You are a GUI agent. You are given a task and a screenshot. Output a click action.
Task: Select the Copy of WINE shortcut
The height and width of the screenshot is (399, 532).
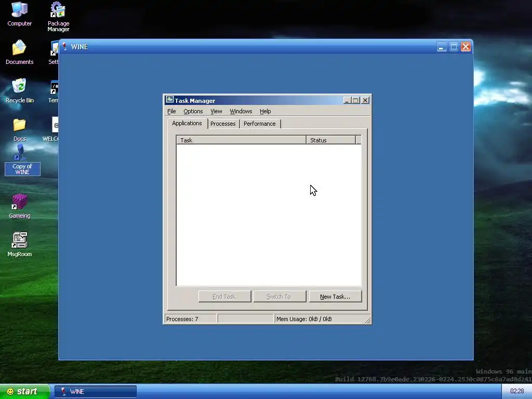22,160
